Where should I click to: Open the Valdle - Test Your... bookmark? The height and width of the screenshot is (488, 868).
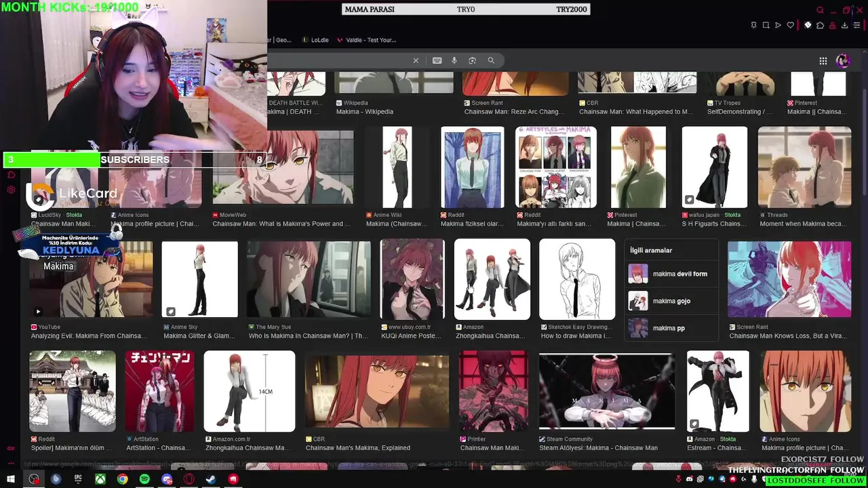[366, 40]
